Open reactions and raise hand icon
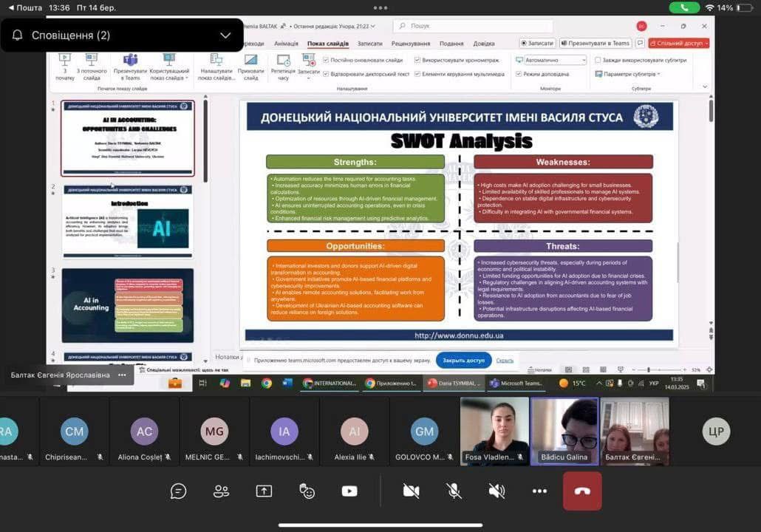This screenshot has width=761, height=532. 307,491
